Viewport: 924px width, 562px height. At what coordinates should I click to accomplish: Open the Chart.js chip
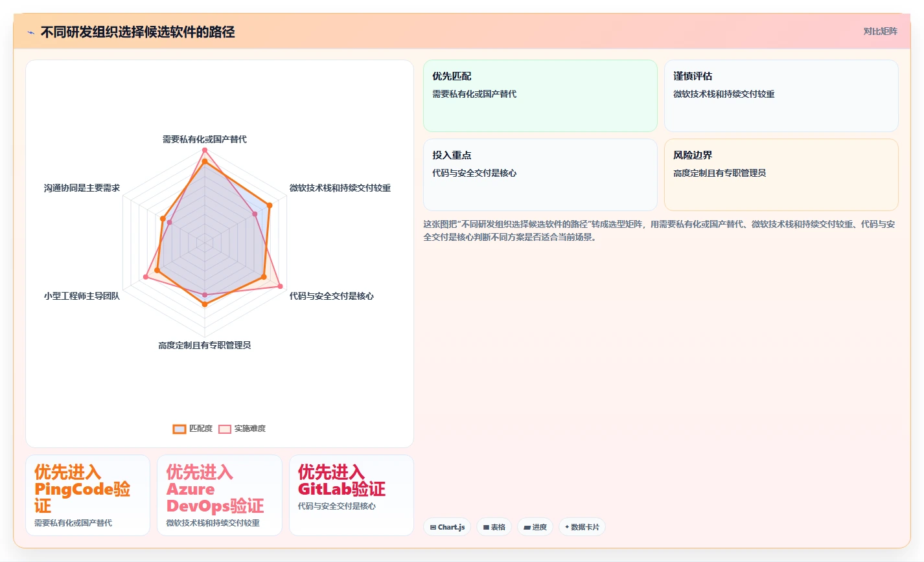(447, 527)
